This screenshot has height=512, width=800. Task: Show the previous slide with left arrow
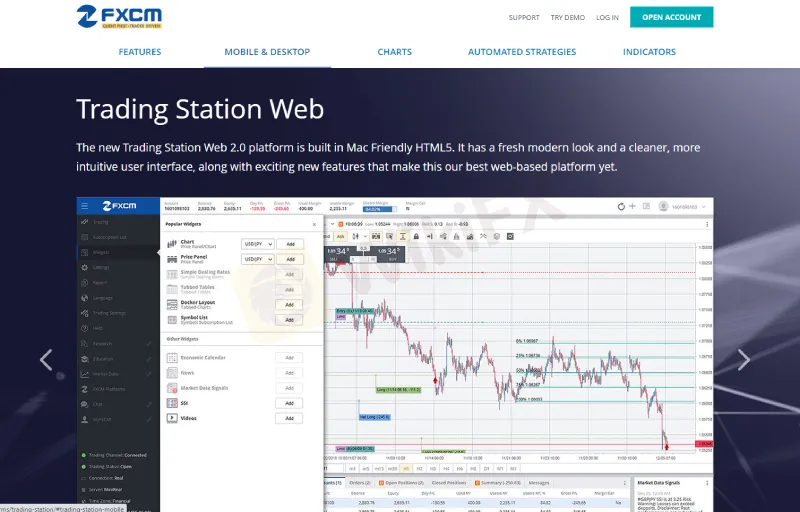46,360
